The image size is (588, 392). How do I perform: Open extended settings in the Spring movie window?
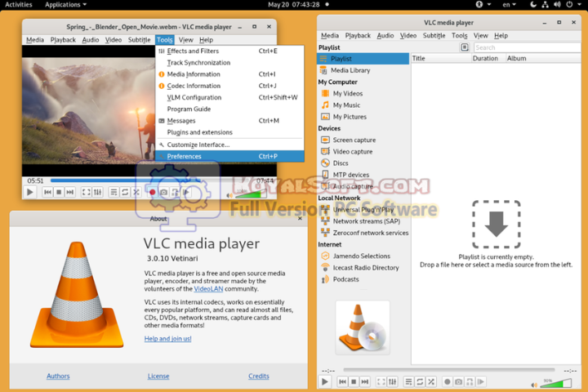point(97,193)
